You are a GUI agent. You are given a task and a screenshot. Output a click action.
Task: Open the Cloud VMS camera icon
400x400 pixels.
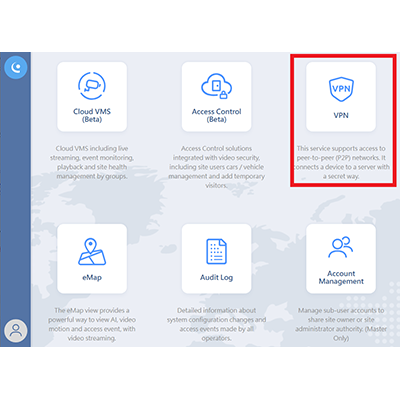(x=92, y=86)
